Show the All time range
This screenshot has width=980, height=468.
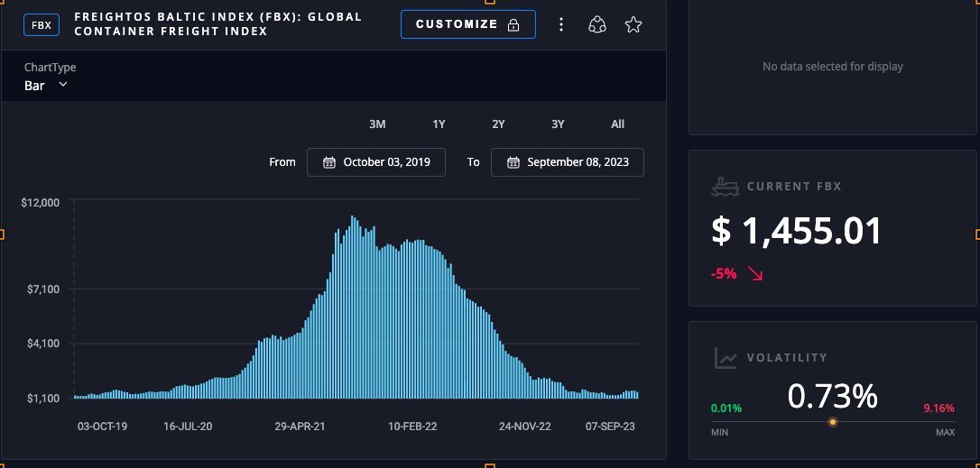click(x=617, y=124)
